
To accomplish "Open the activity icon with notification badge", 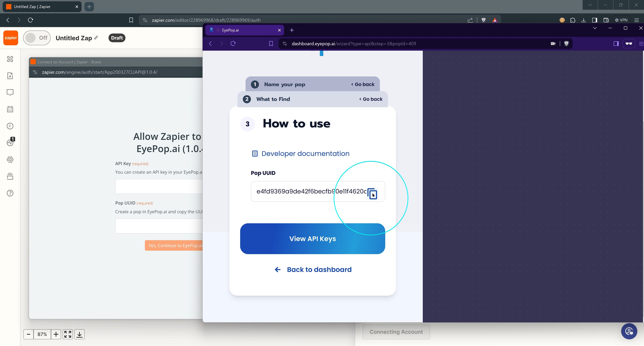I will click(x=10, y=143).
